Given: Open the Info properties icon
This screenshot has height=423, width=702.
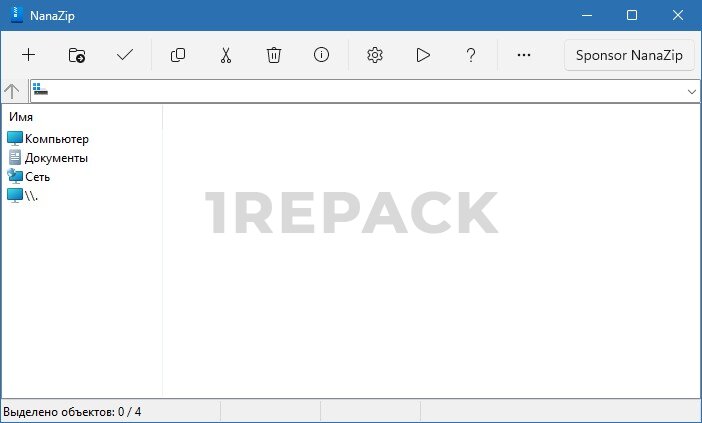Looking at the screenshot, I should pyautogui.click(x=321, y=55).
